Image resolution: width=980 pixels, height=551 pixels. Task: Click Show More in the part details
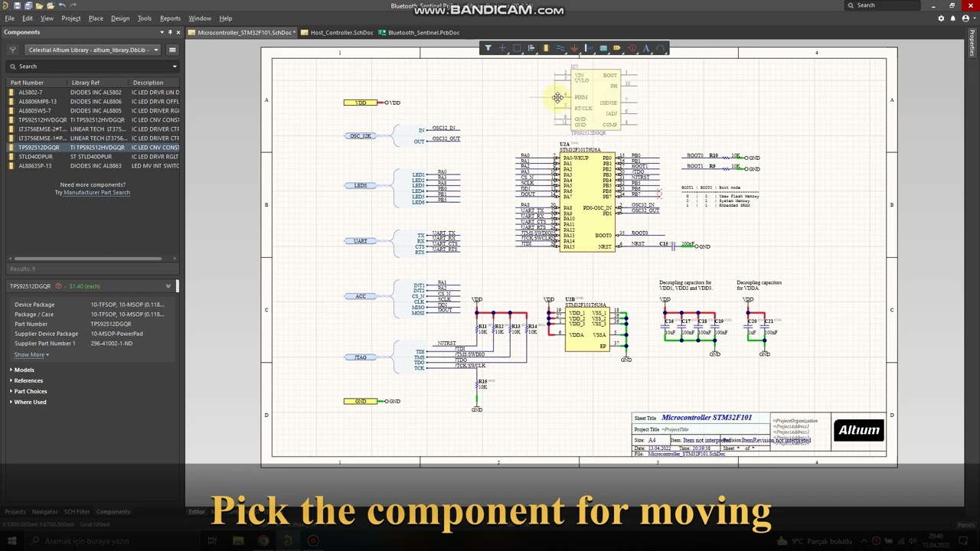tap(31, 355)
